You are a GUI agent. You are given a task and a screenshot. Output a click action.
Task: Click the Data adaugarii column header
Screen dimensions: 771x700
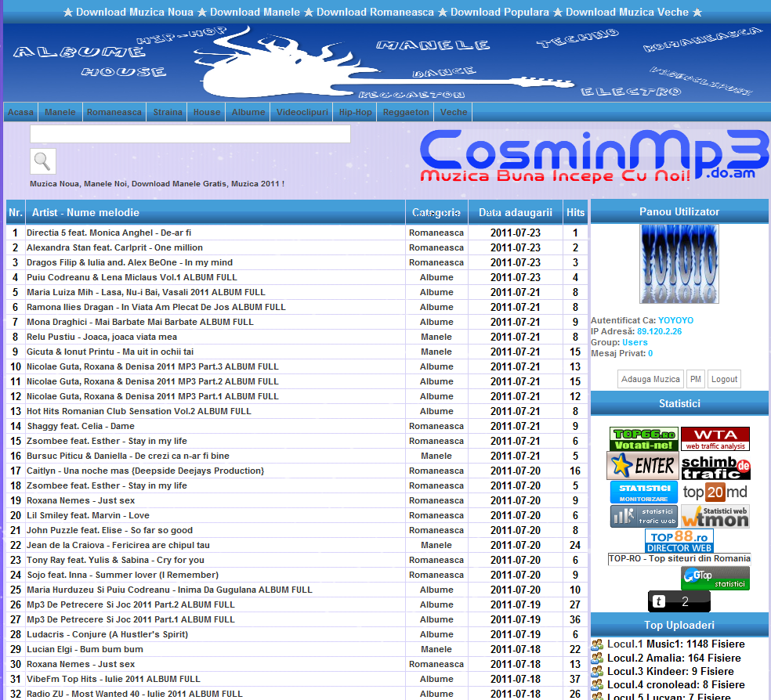click(516, 212)
